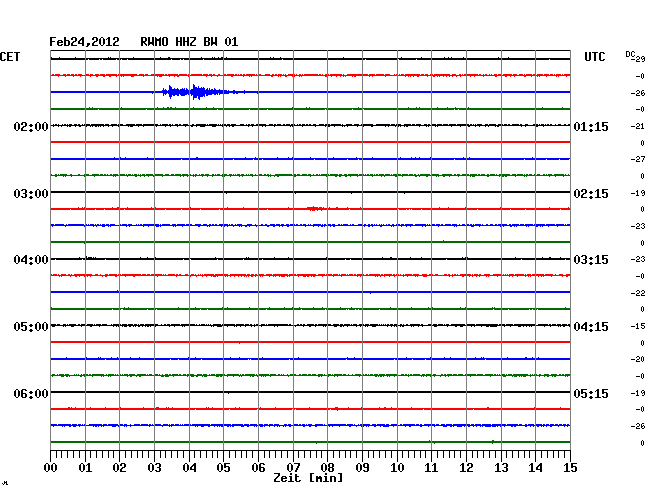Click minute tick label 06 on time axis
650x494 pixels.
click(258, 468)
